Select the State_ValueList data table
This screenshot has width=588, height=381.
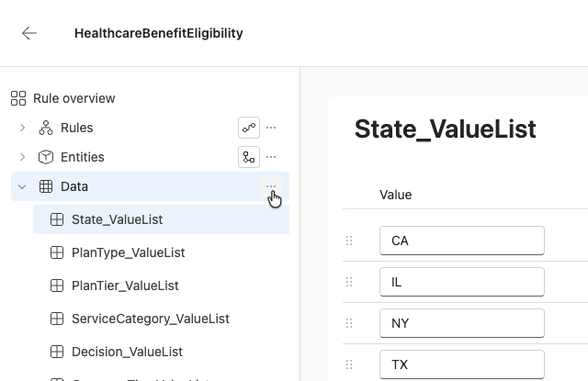162,219
